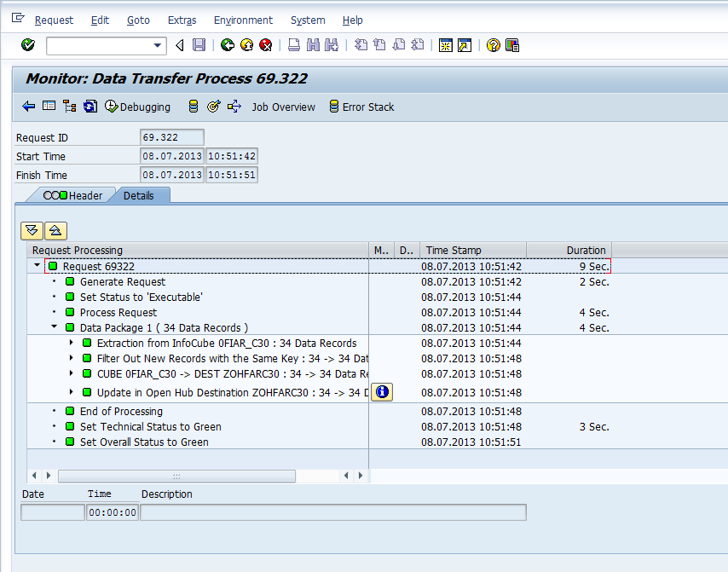The image size is (728, 572).
Task: Click the Expand All double-arrow button
Action: 32,230
